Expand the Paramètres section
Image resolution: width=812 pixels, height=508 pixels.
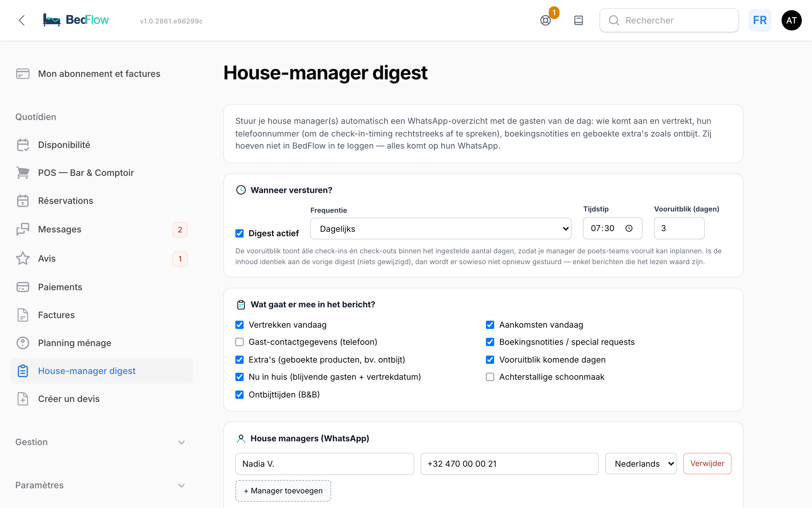tap(101, 485)
